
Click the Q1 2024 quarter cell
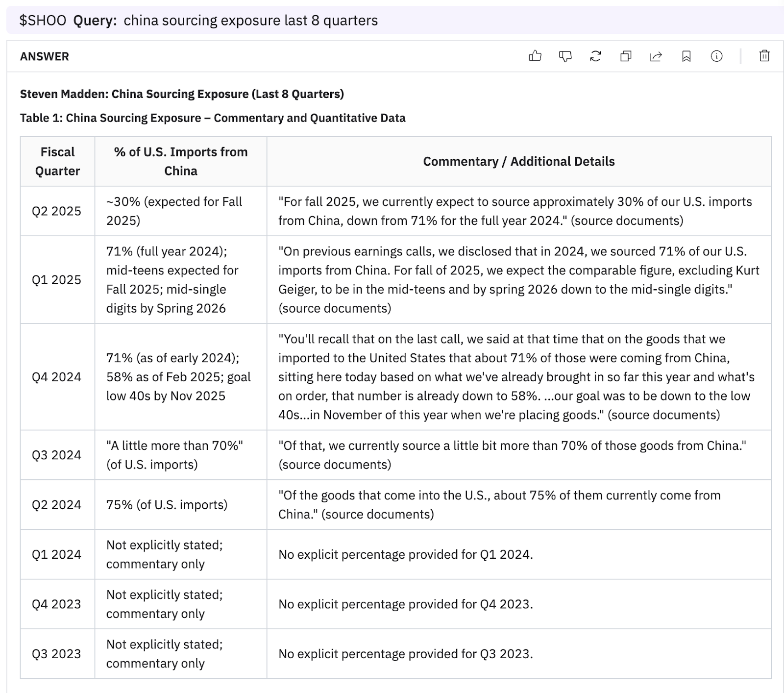[x=57, y=554]
